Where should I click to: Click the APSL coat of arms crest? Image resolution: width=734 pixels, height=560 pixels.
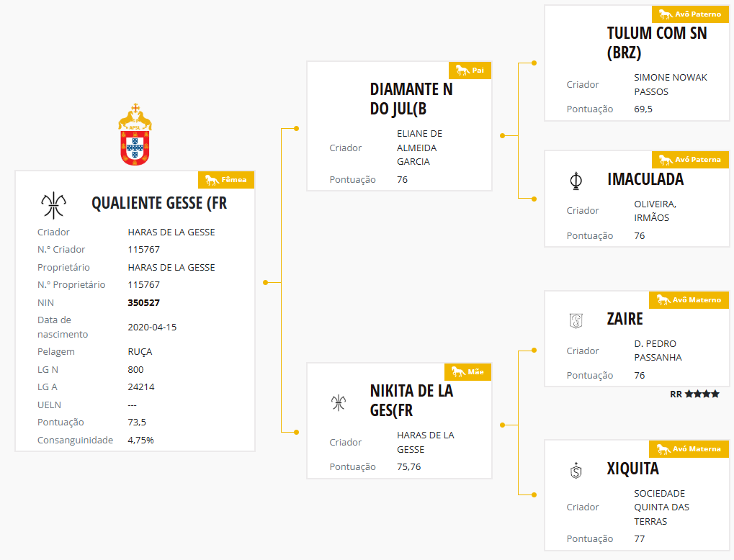[135, 135]
